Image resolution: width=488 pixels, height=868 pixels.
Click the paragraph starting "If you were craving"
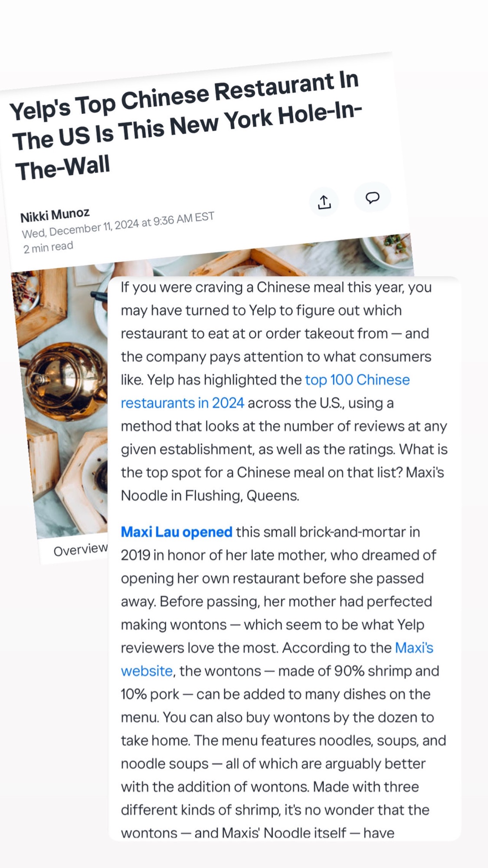coord(276,287)
